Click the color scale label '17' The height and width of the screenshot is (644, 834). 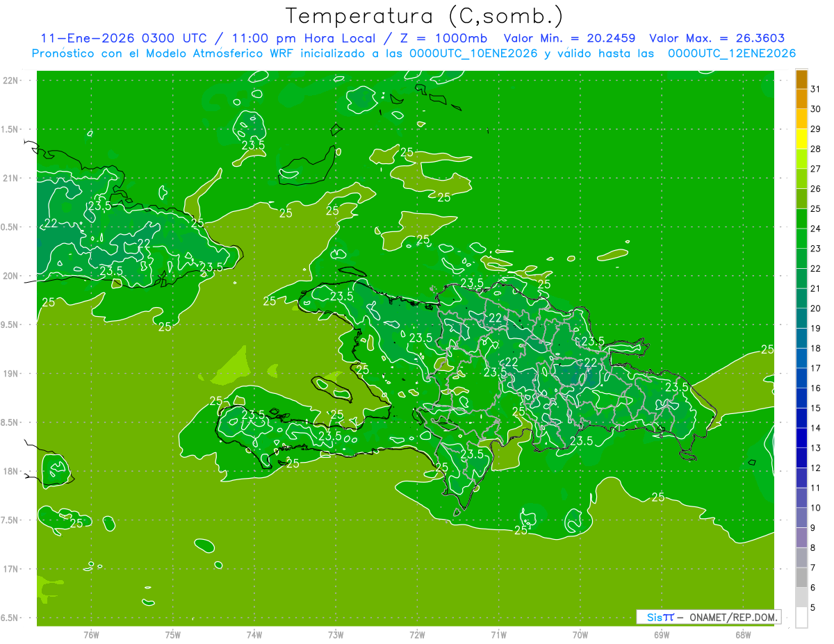coord(816,368)
